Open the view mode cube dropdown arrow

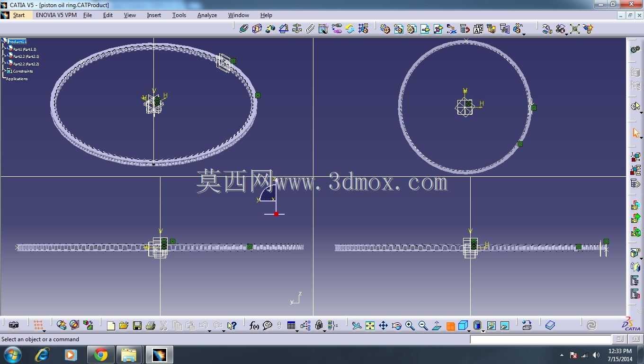click(470, 330)
